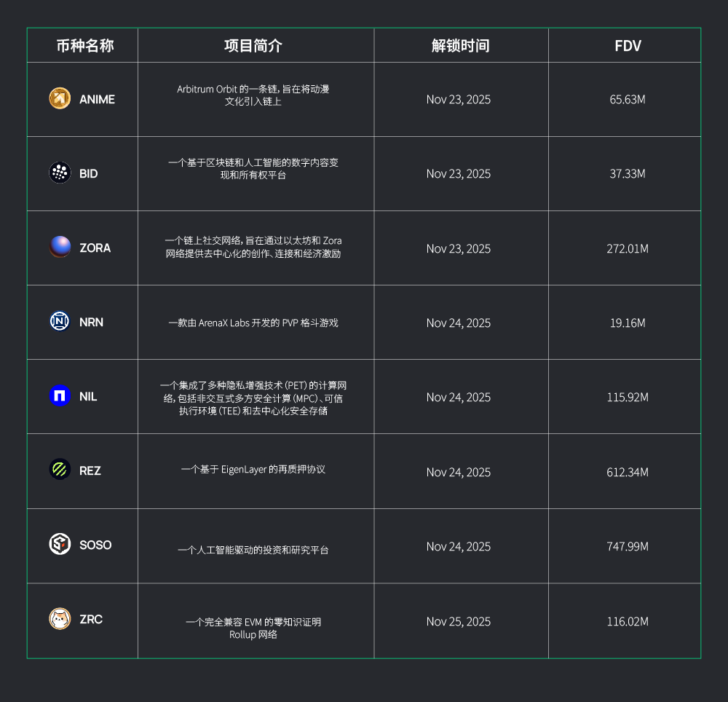Click the REZ FDV value 612.34M

[628, 472]
